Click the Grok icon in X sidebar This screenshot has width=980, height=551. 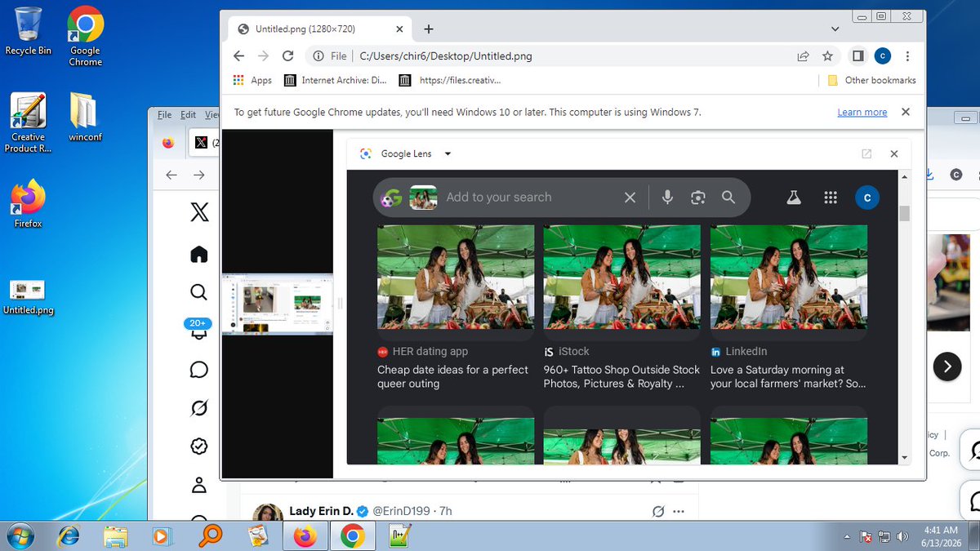(198, 408)
